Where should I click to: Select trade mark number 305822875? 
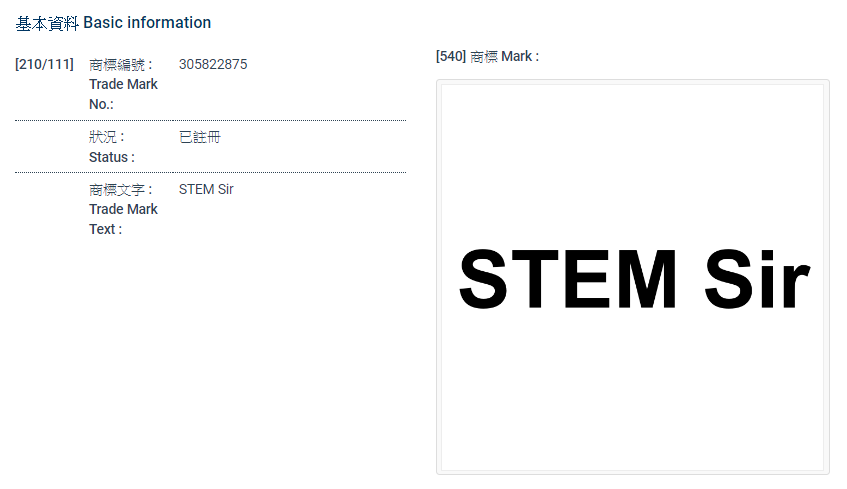point(213,65)
